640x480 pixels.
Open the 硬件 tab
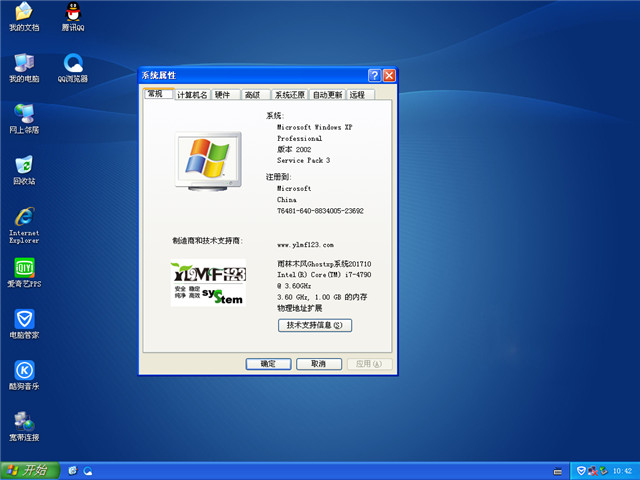[x=226, y=95]
